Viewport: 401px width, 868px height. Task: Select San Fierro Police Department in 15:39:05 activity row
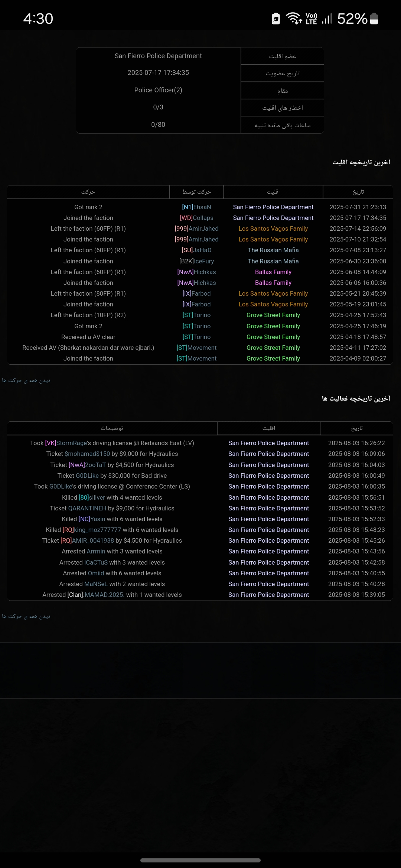point(268,595)
